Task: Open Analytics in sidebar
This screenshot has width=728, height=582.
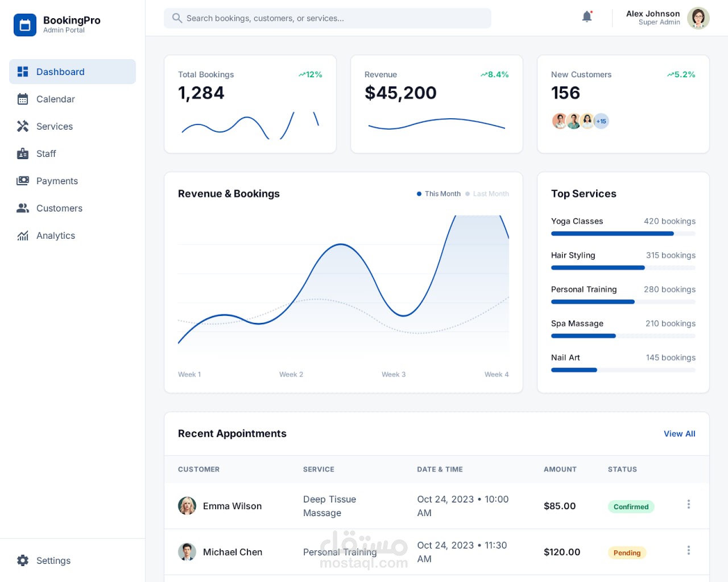Action: 72,235
